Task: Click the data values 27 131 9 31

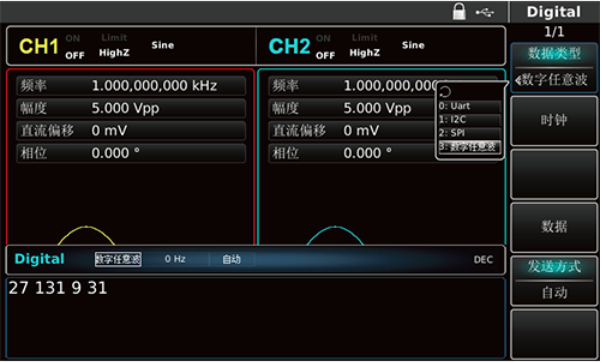Action: coord(58,288)
